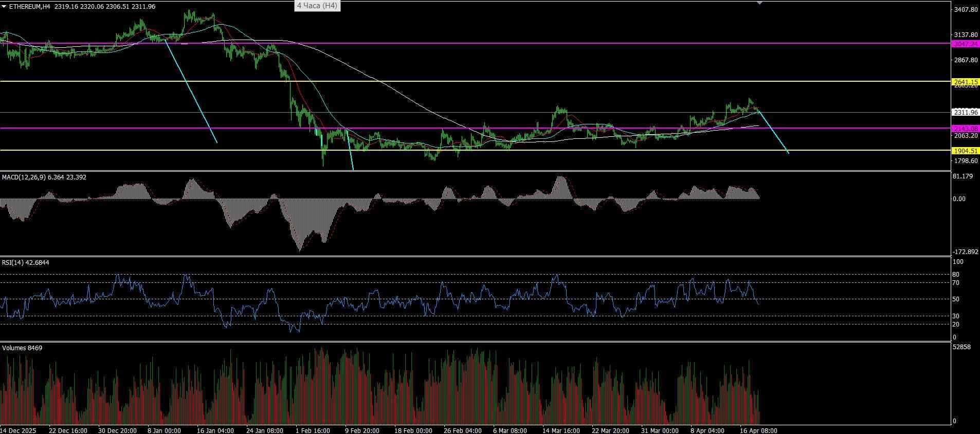Click the RSI scale level 30
980x434 pixels.
tap(956, 316)
